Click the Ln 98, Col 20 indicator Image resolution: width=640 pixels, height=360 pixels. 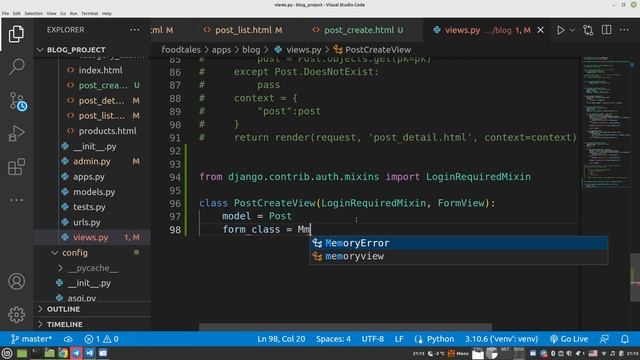tap(281, 339)
